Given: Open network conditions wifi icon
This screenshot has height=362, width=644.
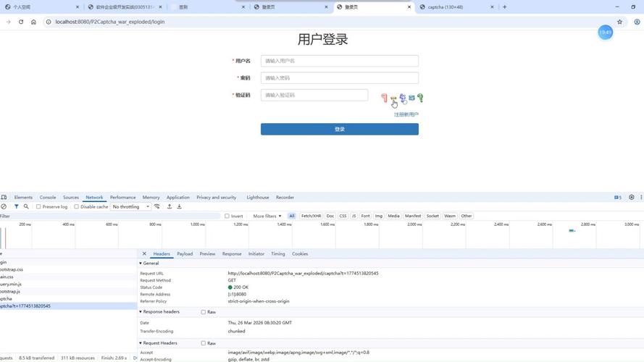Looking at the screenshot, I should point(157,206).
